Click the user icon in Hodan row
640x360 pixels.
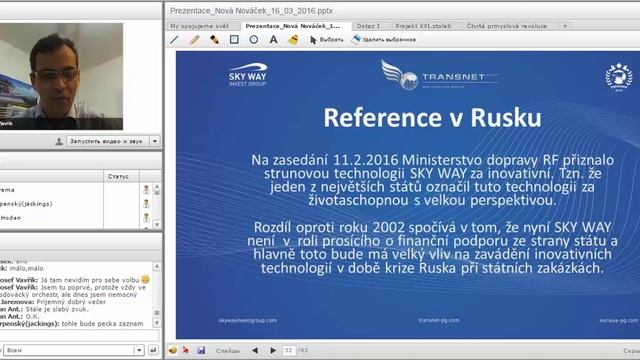coord(146,218)
